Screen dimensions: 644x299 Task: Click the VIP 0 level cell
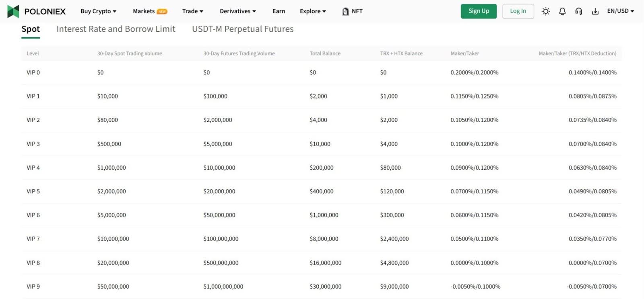33,73
